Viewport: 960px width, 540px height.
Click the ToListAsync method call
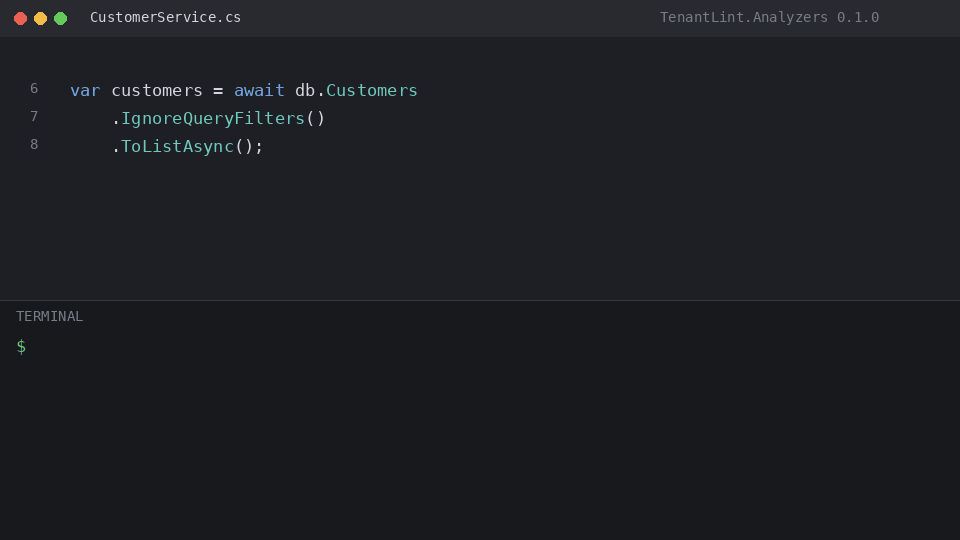(177, 146)
